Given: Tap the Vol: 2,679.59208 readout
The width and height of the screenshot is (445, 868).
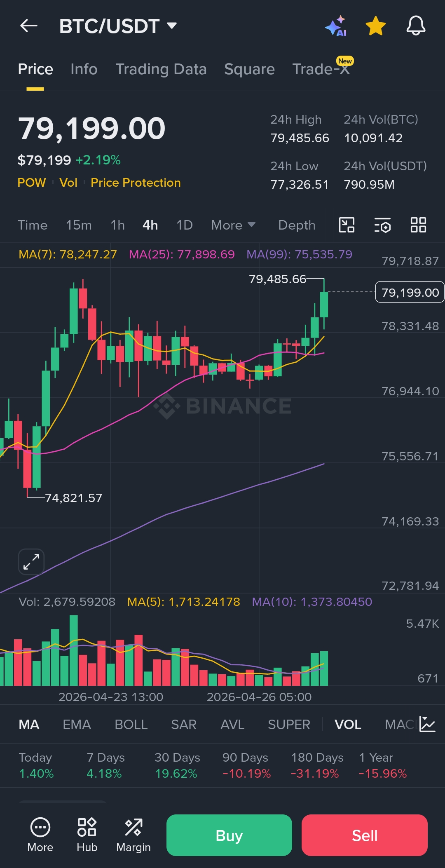Looking at the screenshot, I should (67, 602).
